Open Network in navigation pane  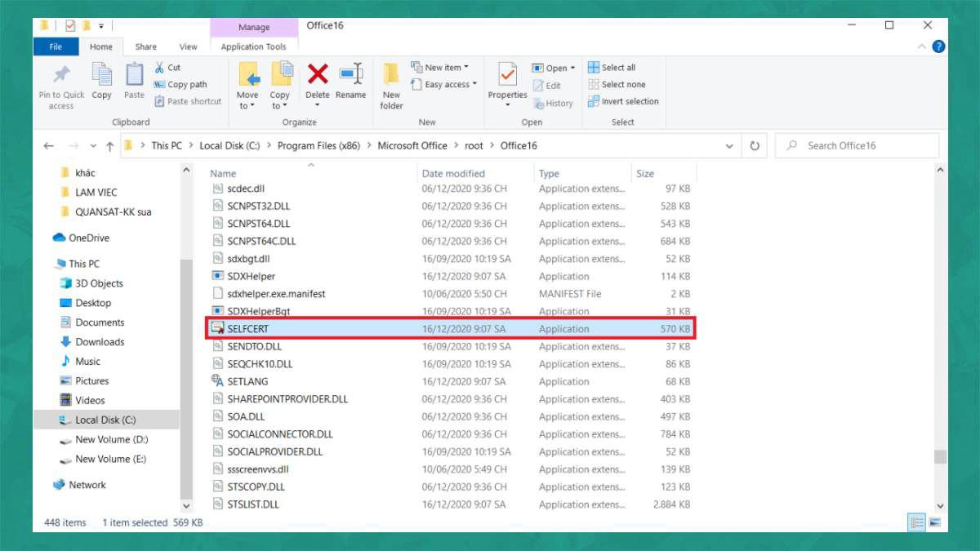coord(79,485)
